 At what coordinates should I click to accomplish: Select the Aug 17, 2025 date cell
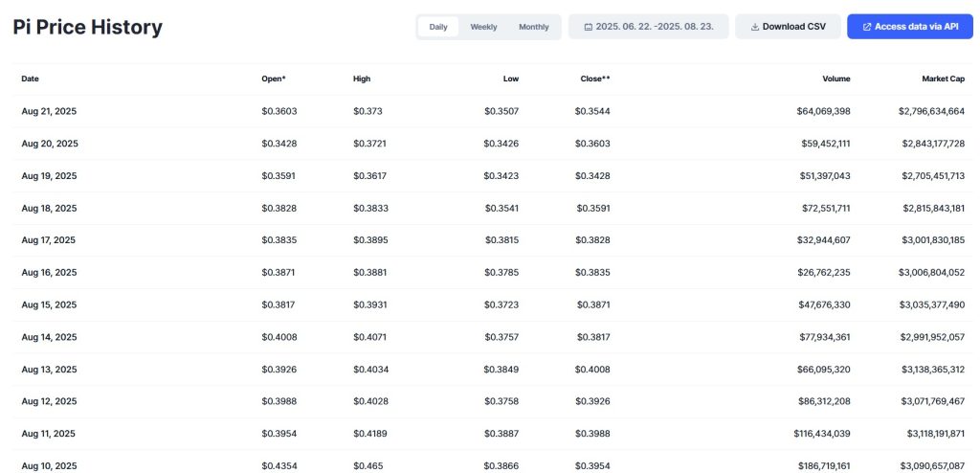coord(48,240)
